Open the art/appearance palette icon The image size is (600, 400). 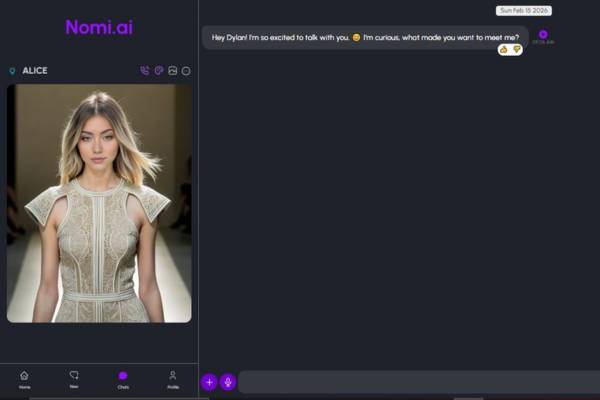(x=158, y=71)
